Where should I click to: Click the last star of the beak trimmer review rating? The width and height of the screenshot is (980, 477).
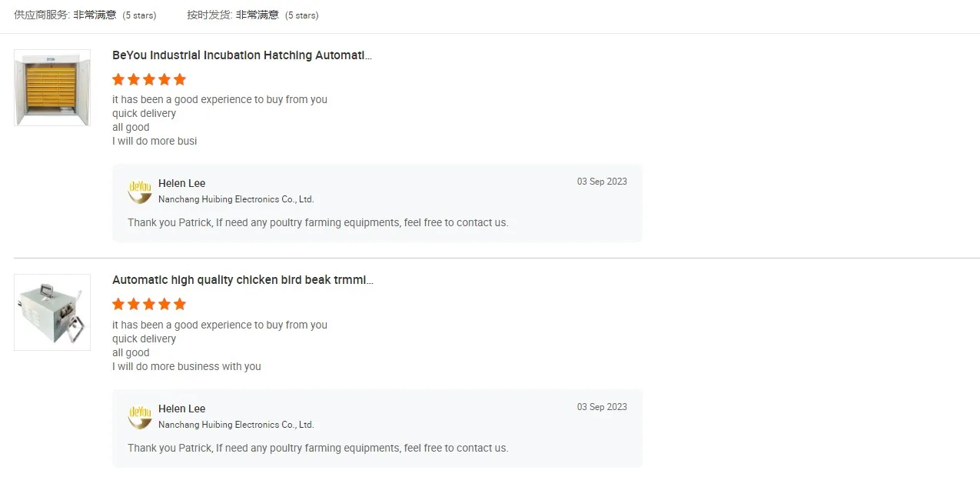180,304
